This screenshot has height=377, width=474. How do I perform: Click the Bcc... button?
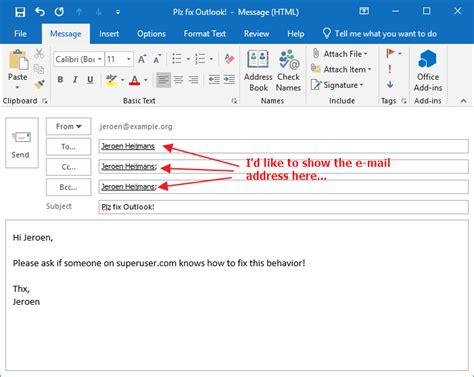(68, 187)
